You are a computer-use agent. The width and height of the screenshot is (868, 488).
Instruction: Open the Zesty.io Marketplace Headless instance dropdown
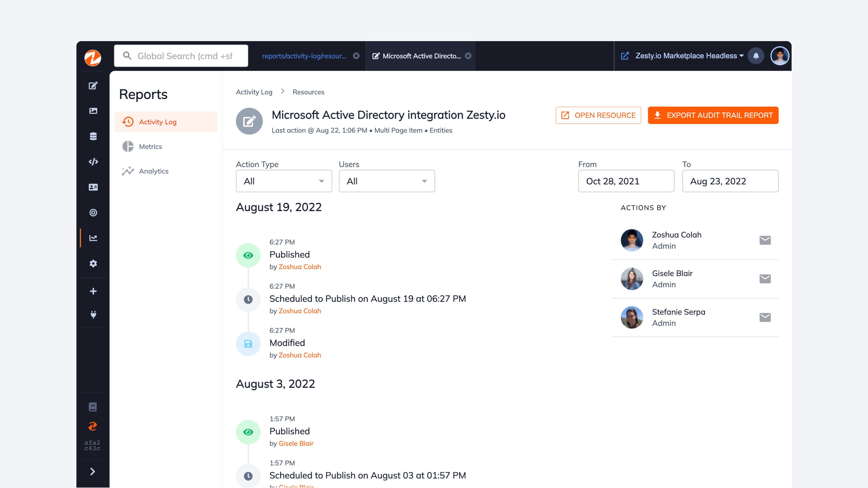[x=689, y=56]
